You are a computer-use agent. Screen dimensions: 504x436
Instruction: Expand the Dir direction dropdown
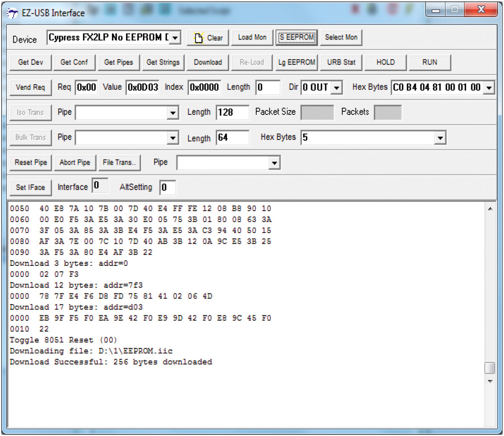(x=337, y=88)
